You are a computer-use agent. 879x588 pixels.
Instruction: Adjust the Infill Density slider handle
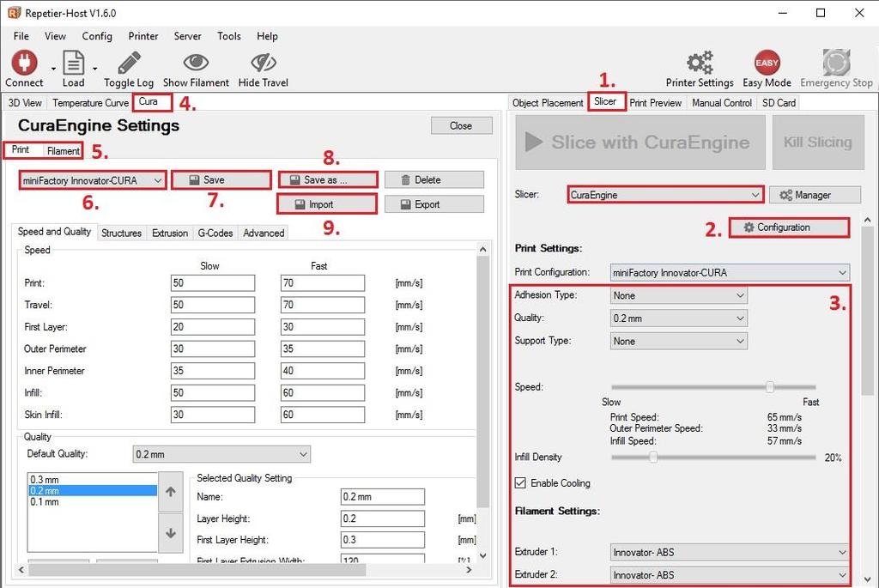coord(653,457)
